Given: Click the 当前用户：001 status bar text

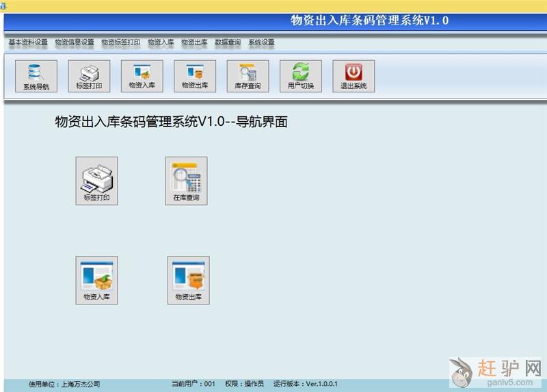Looking at the screenshot, I should [193, 384].
